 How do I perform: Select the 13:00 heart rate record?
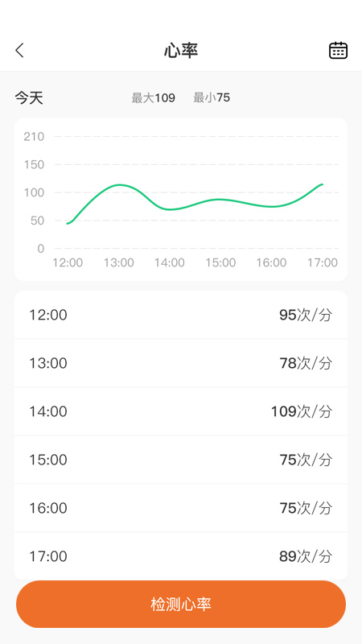pos(181,363)
